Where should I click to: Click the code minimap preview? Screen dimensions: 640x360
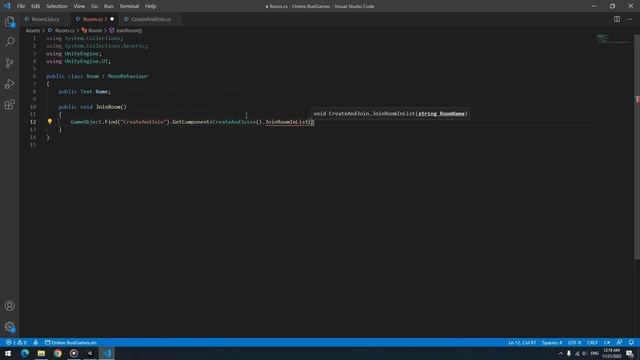tap(613, 39)
